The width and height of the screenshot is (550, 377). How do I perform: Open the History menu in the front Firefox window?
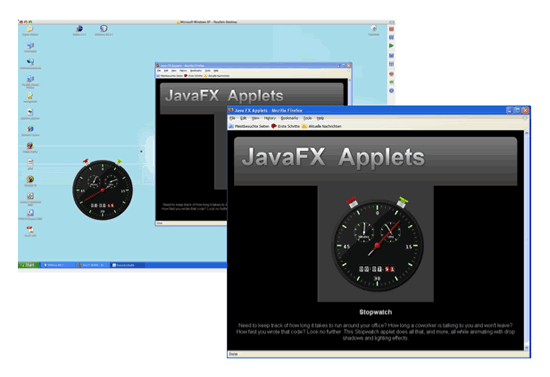(270, 119)
